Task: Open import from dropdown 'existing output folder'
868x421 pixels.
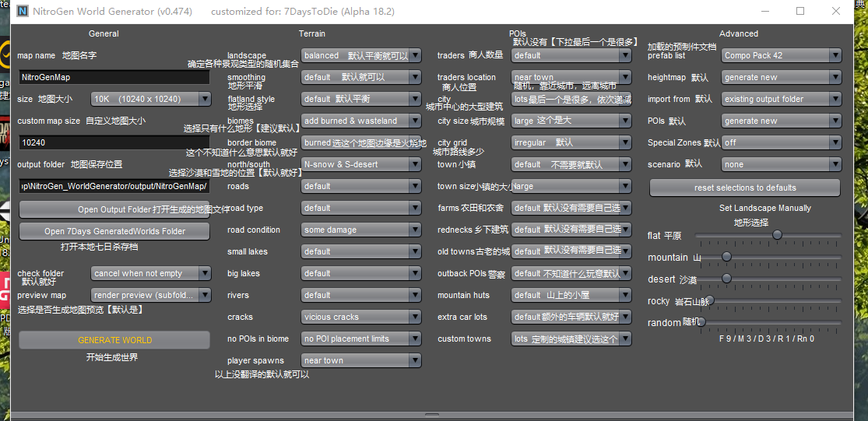Action: (782, 99)
